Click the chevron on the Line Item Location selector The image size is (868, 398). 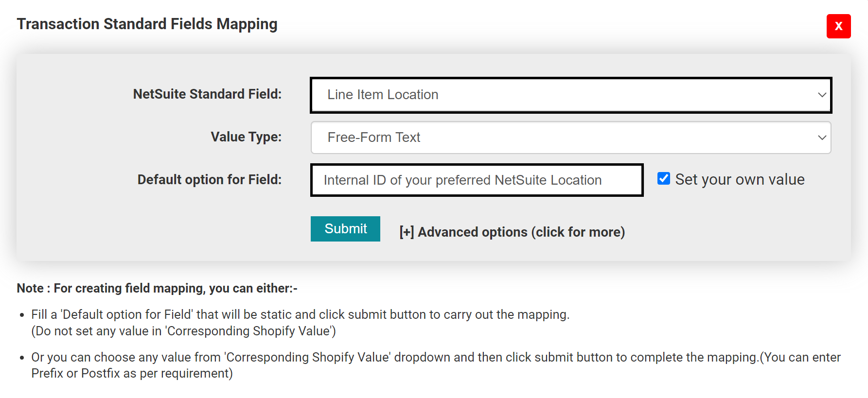821,95
